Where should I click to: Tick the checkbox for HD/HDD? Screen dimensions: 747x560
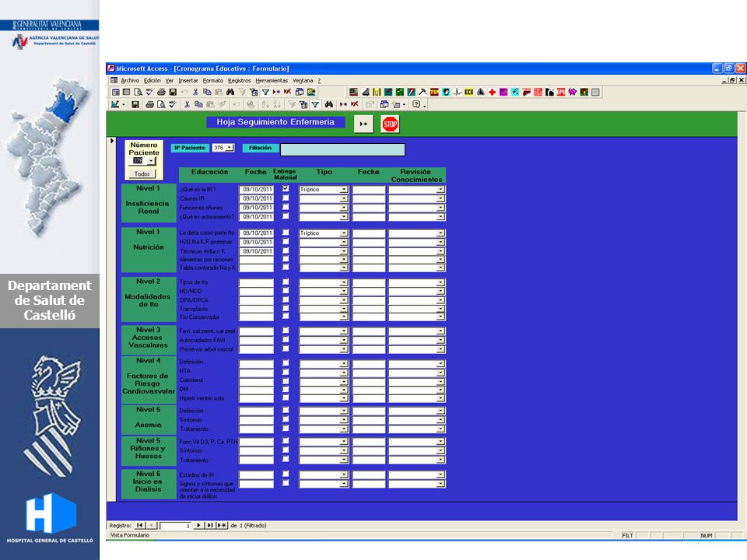[286, 290]
